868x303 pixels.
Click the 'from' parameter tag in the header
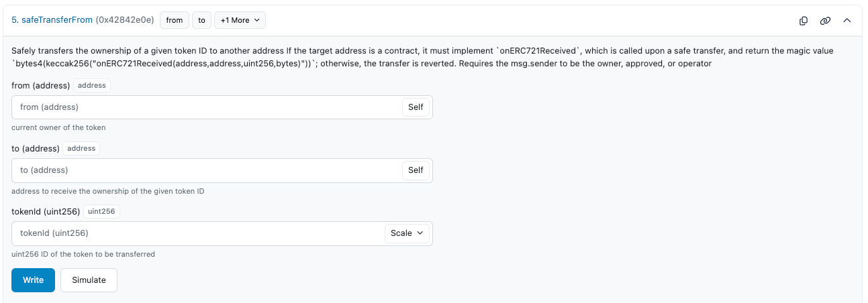pyautogui.click(x=175, y=20)
